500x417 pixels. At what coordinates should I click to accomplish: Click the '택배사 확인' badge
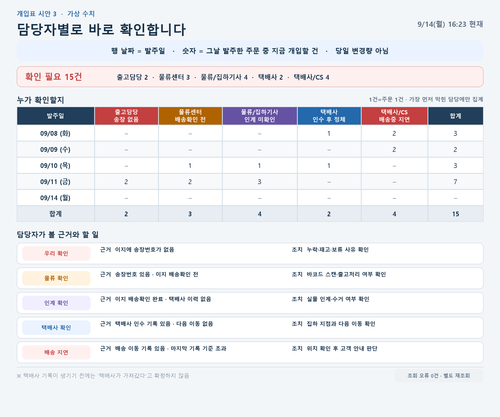tap(56, 327)
